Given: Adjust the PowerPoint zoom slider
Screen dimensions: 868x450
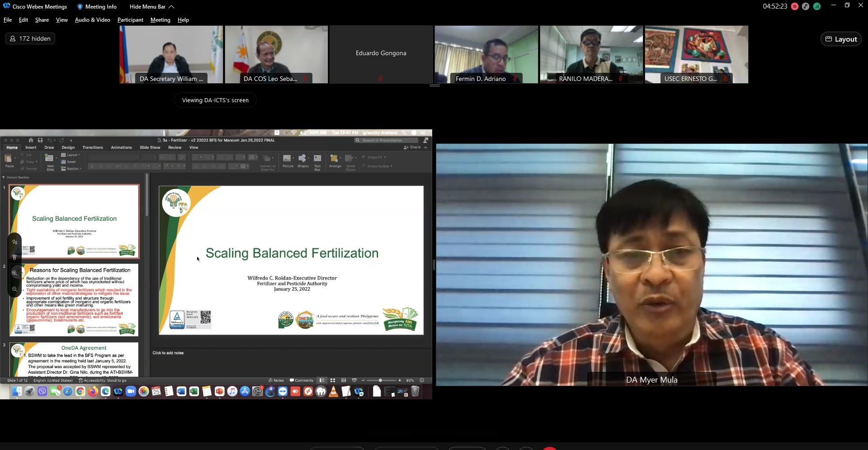Looking at the screenshot, I should tap(380, 380).
